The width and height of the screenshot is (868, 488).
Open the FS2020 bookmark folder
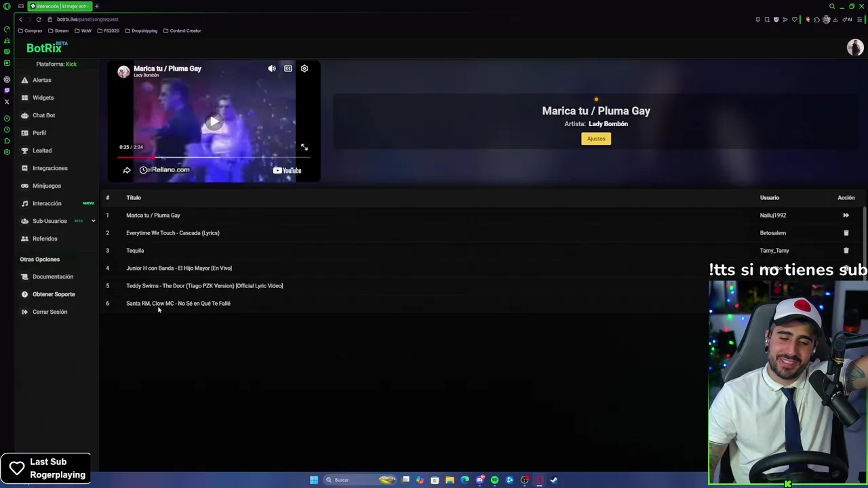[108, 30]
